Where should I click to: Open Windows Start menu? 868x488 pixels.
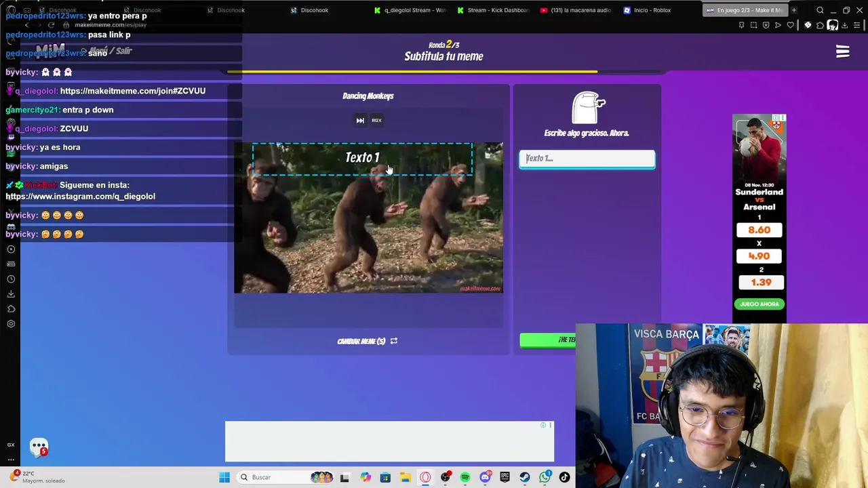pos(224,477)
